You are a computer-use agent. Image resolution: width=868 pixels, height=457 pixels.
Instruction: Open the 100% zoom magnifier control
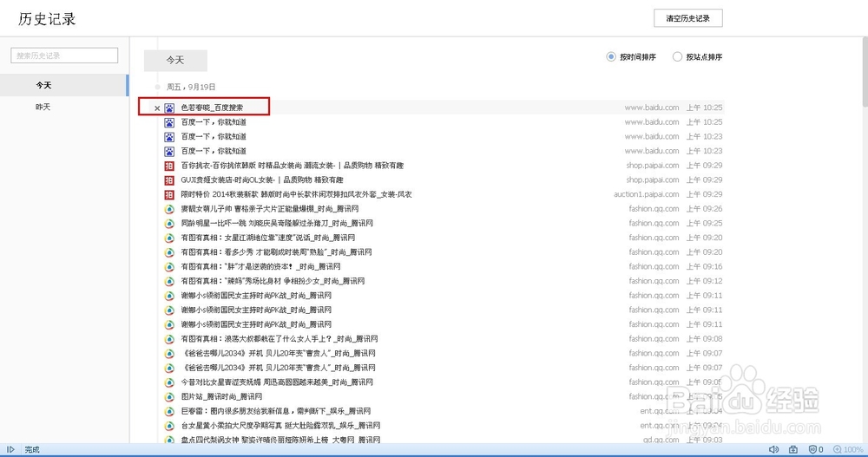[848, 450]
